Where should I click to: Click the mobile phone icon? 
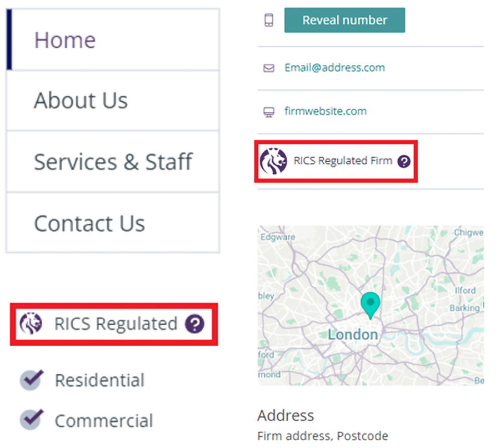(269, 21)
